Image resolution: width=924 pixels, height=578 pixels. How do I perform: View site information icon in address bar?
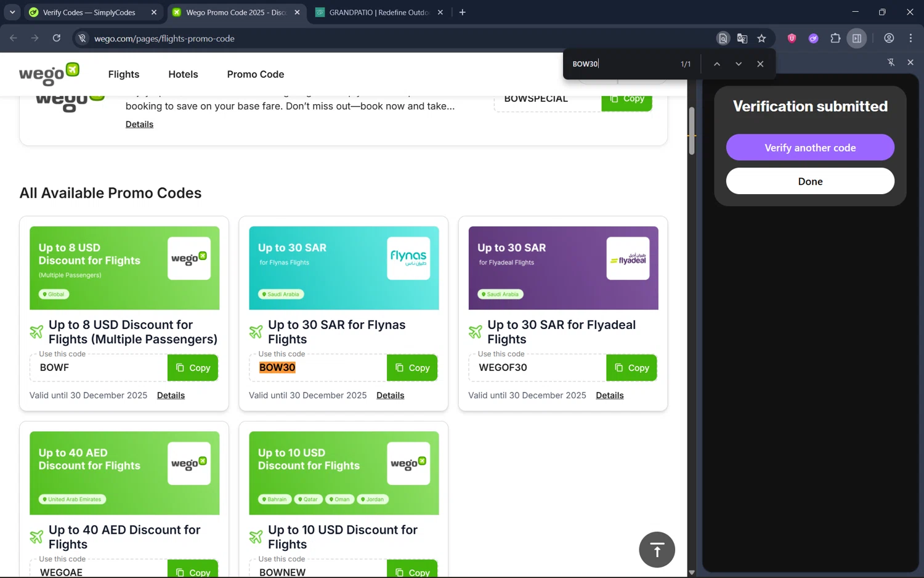[x=82, y=38]
